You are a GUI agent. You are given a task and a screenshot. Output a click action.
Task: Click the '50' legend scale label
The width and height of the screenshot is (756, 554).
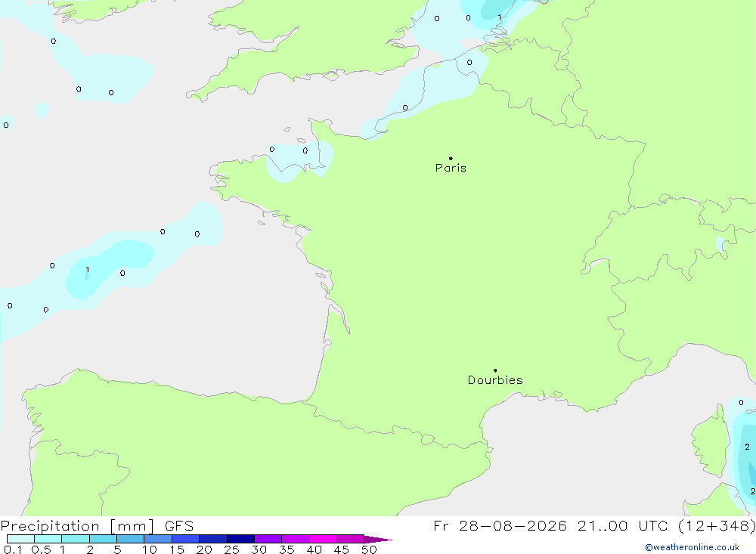370,549
